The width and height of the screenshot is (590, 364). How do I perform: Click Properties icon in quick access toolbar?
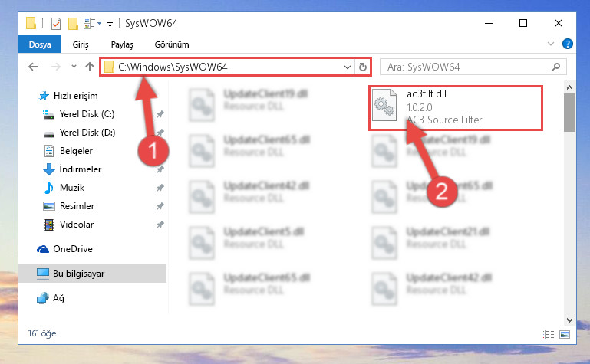pos(56,23)
